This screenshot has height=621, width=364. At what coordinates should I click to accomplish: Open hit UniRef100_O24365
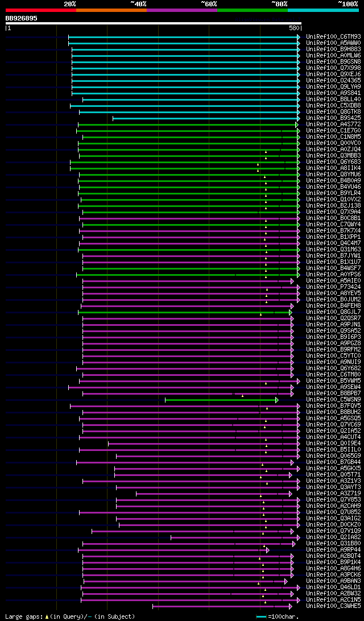333,80
